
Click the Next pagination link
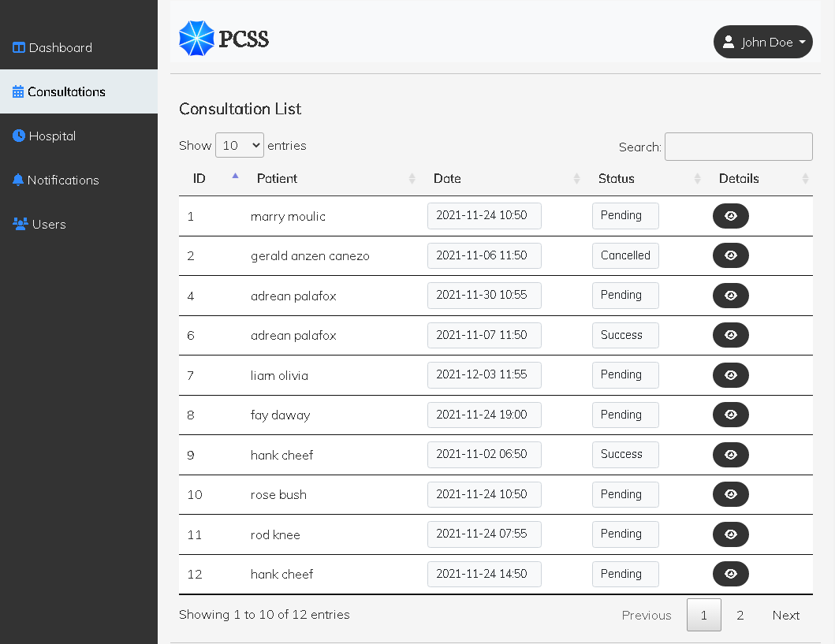tap(785, 616)
